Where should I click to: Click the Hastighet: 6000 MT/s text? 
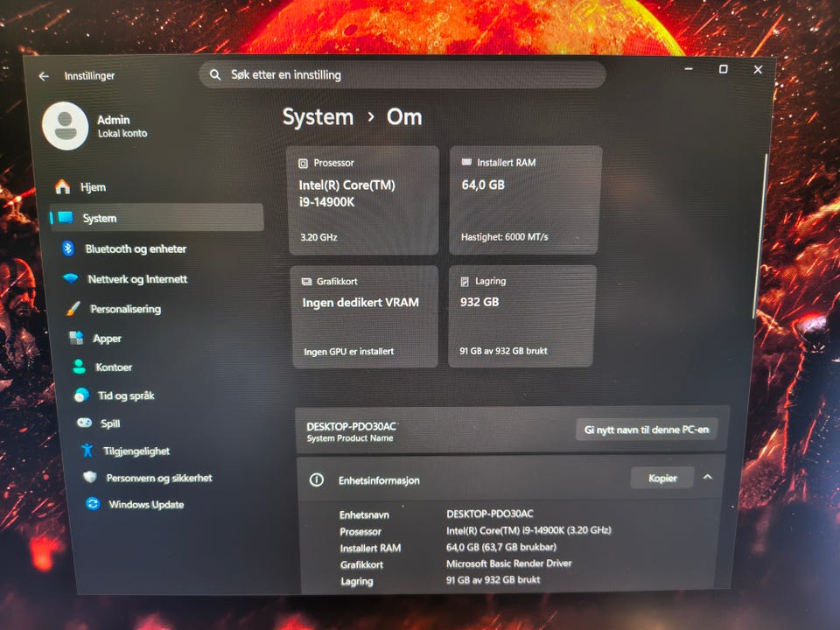point(504,237)
